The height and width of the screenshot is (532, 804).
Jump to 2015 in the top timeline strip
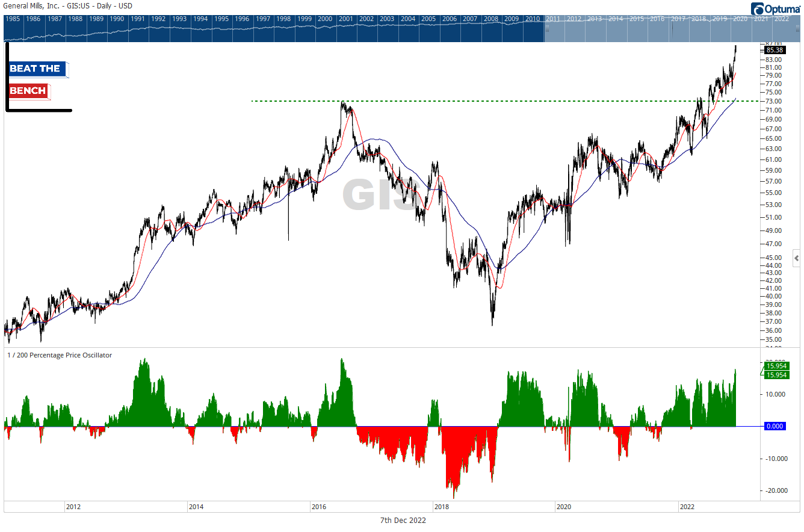click(637, 19)
